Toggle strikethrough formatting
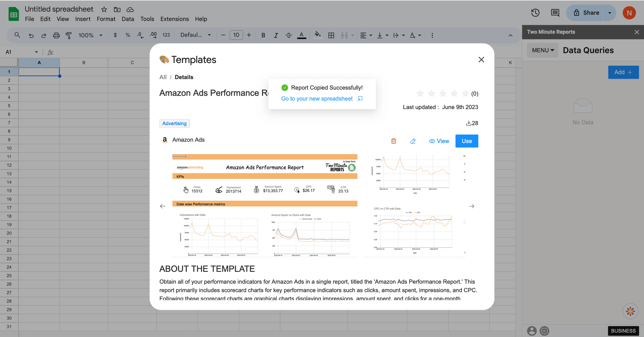This screenshot has height=337, width=644. coord(288,35)
